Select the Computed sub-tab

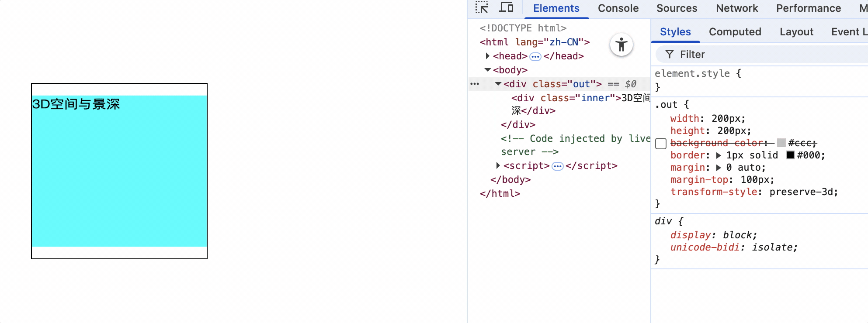(x=735, y=32)
